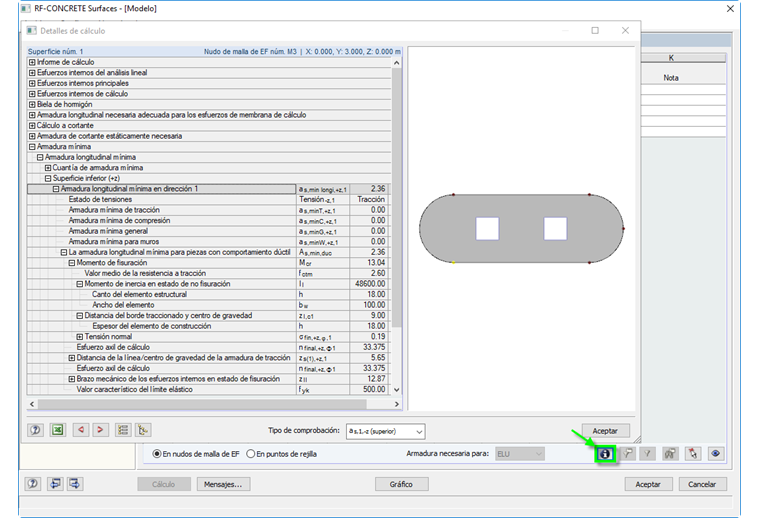Click the filter flag icon next to info

[628, 454]
